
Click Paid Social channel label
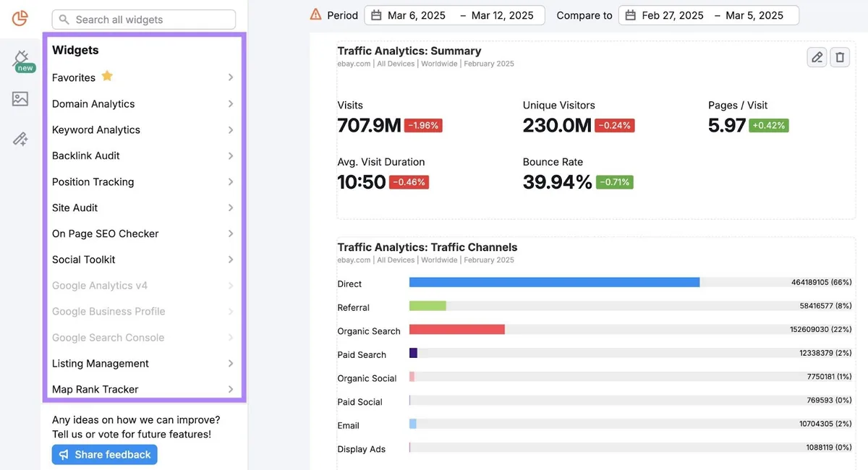click(360, 402)
